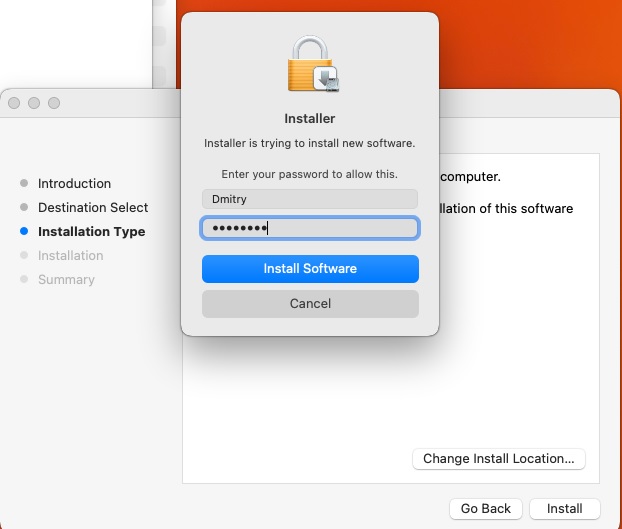Screen dimensions: 622x529
Task: Click the blue bullet beside Installation Type
Action: [24, 232]
